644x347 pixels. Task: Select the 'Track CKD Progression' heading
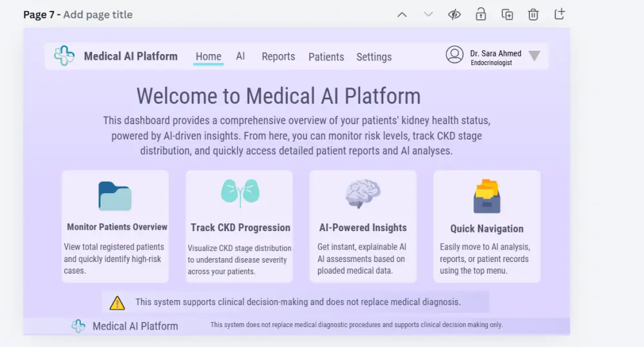tap(240, 227)
